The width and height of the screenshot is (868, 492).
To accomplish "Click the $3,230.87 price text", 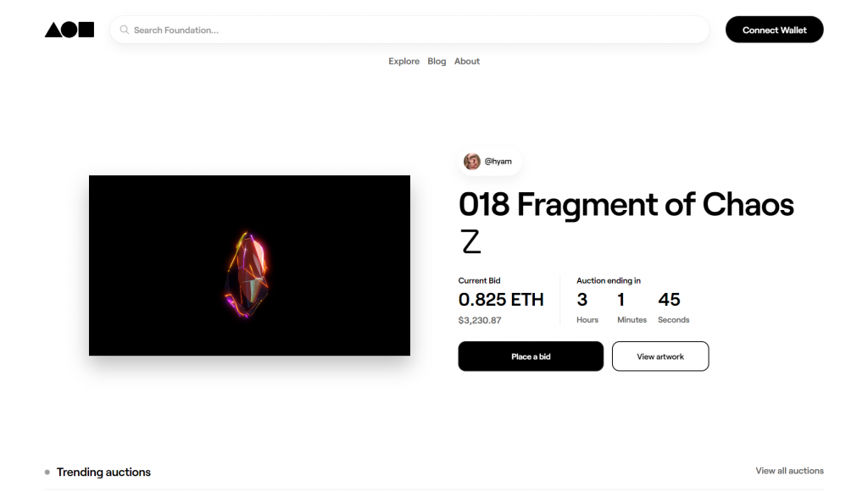I will coord(480,320).
